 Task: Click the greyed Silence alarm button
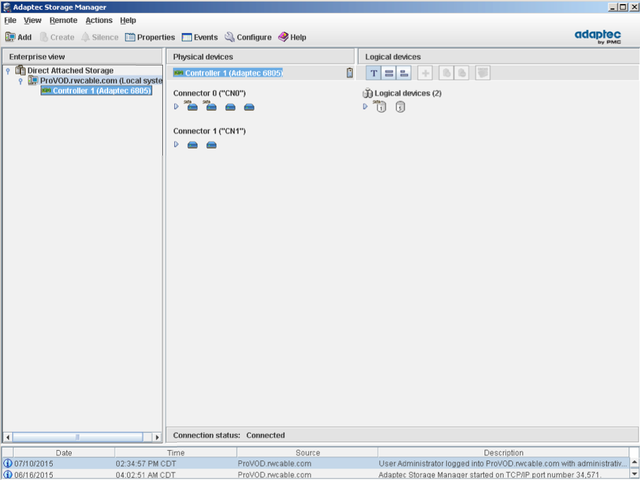pyautogui.click(x=100, y=37)
